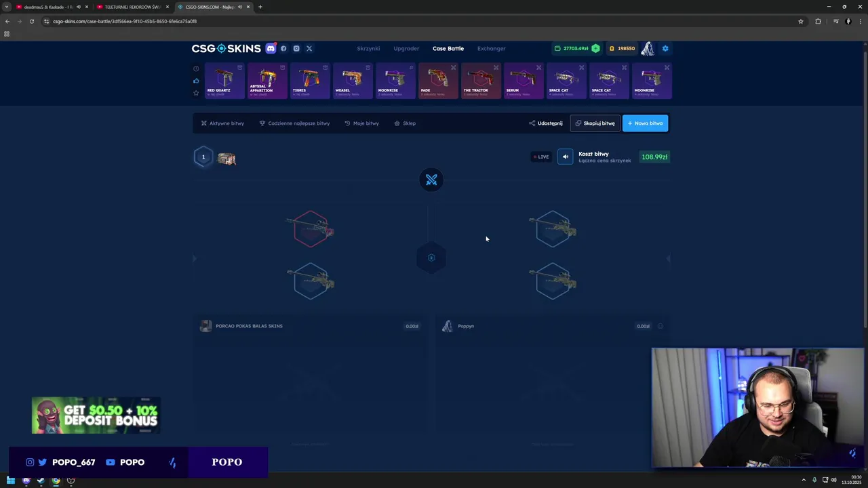Click the 198550 coin balance
Image resolution: width=868 pixels, height=488 pixels.
[622, 48]
